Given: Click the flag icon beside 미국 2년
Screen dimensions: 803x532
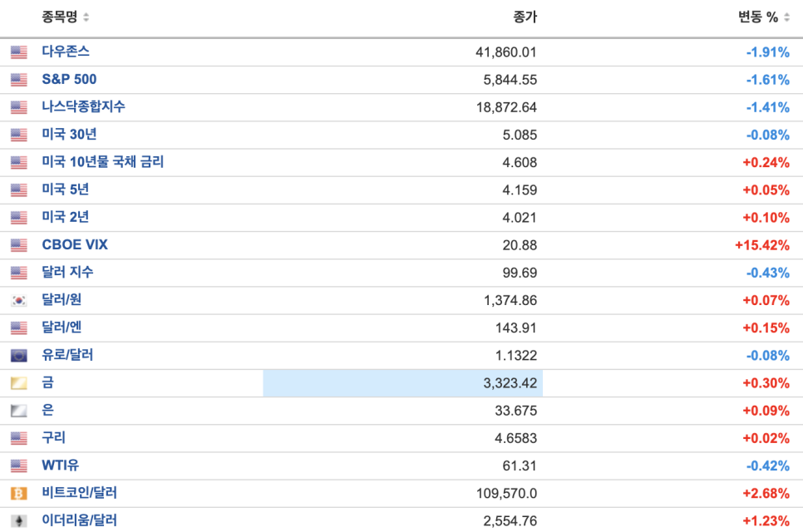Looking at the screenshot, I should click(19, 218).
